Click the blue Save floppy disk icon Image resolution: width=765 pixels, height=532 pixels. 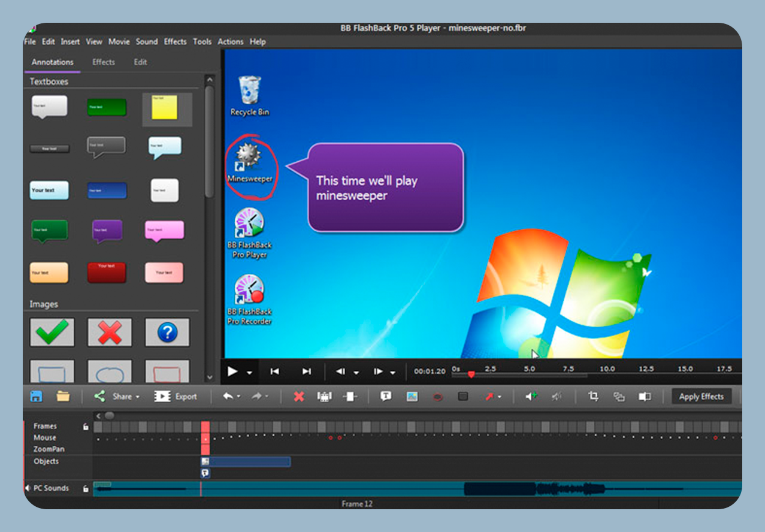pyautogui.click(x=36, y=397)
